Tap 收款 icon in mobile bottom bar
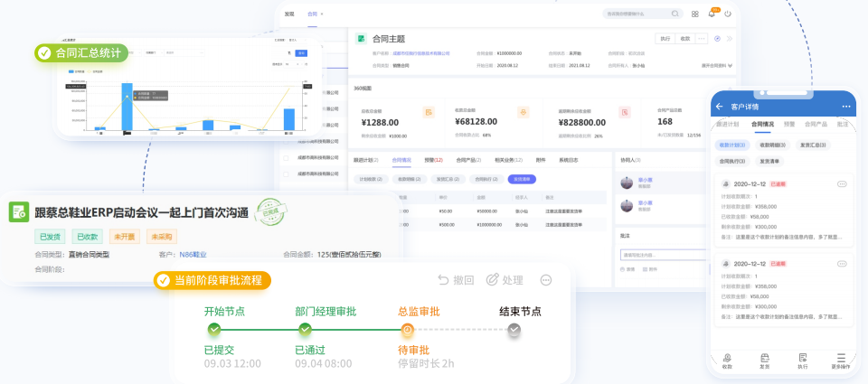The width and height of the screenshot is (868, 384). coord(727,358)
